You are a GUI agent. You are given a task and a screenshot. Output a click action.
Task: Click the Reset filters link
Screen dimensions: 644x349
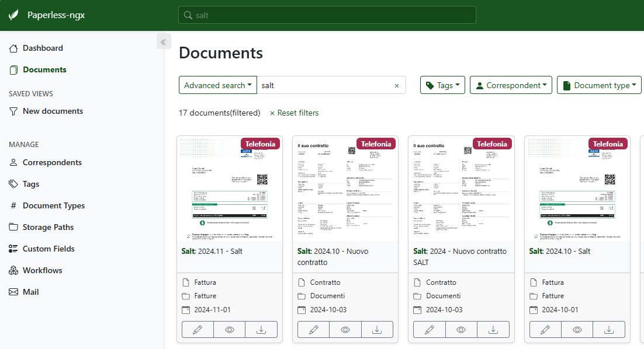[294, 113]
